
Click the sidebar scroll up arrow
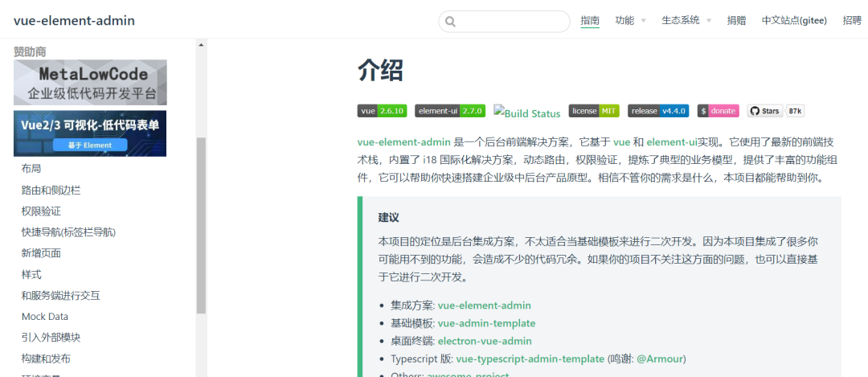(201, 45)
